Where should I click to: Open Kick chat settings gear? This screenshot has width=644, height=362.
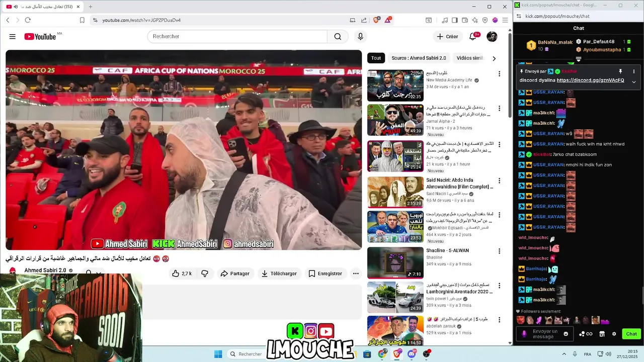614,334
